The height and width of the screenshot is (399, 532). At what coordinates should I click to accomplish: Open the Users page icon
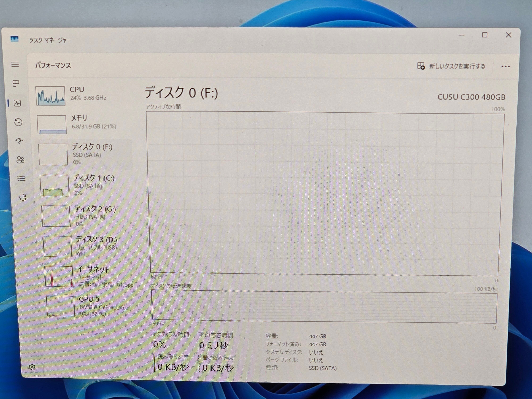(20, 160)
